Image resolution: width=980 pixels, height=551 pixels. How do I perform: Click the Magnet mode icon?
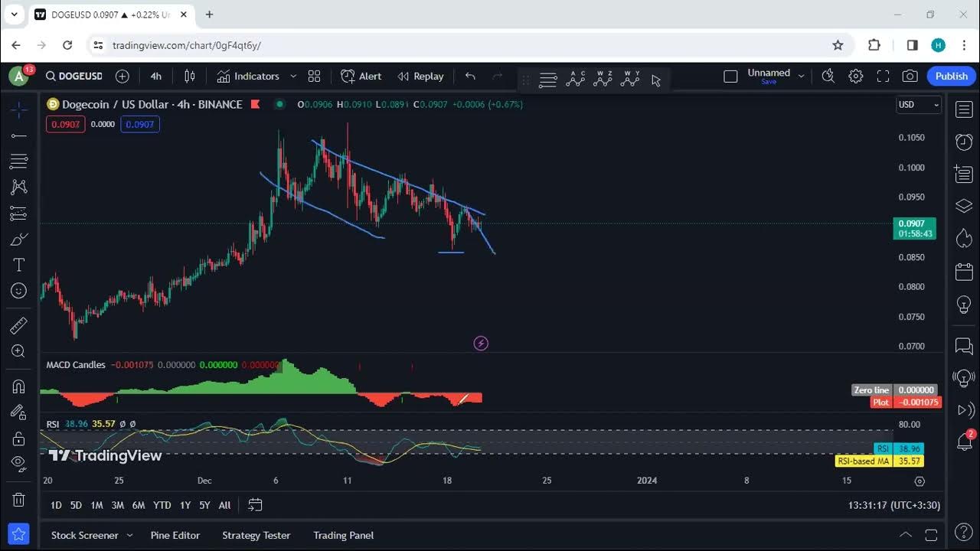pyautogui.click(x=18, y=386)
